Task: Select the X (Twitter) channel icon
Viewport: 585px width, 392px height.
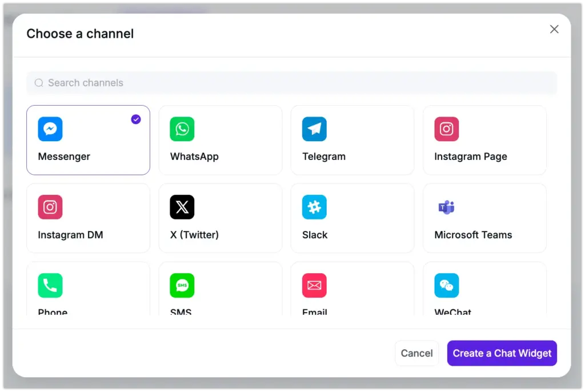Action: [182, 207]
